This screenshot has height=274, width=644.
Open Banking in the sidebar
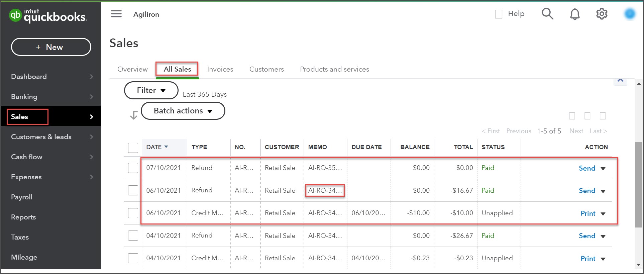pyautogui.click(x=24, y=97)
